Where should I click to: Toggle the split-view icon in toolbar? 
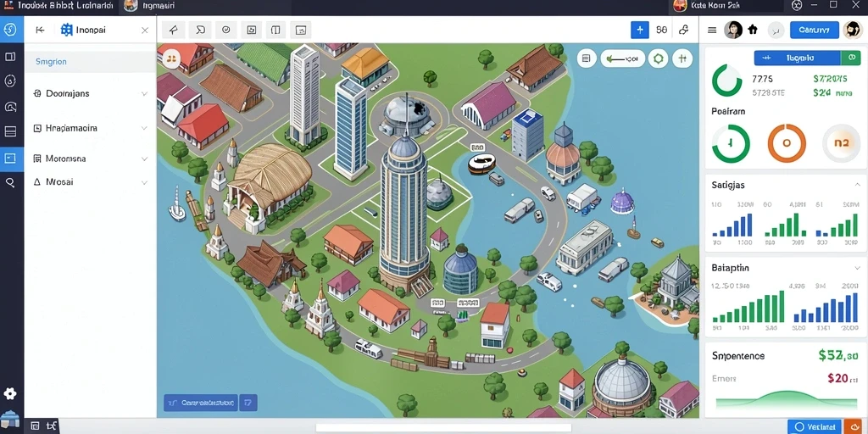click(275, 30)
